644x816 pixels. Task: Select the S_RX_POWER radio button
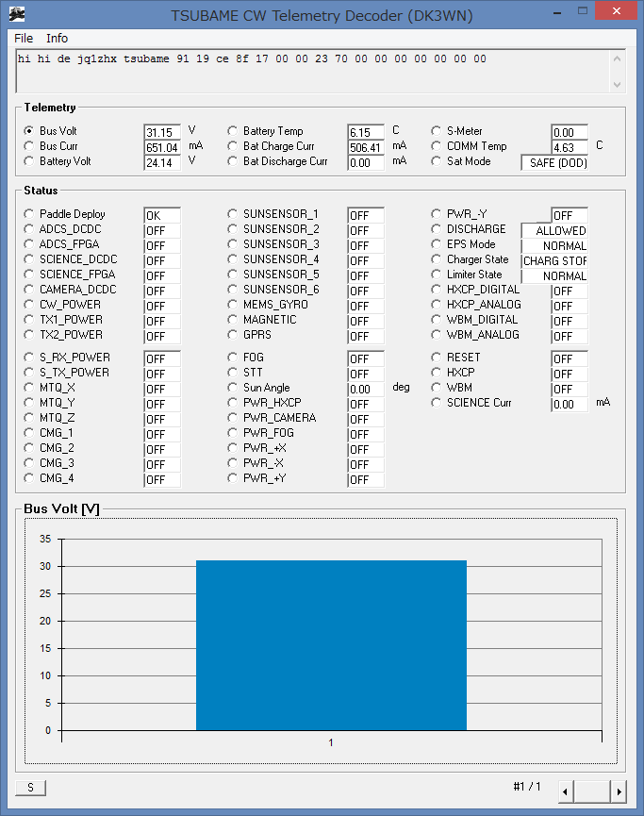coord(29,357)
